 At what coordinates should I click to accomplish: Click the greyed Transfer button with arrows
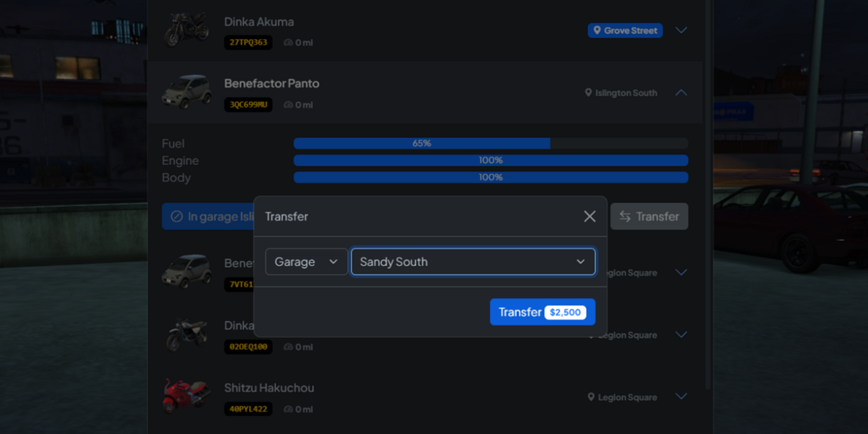pos(649,216)
